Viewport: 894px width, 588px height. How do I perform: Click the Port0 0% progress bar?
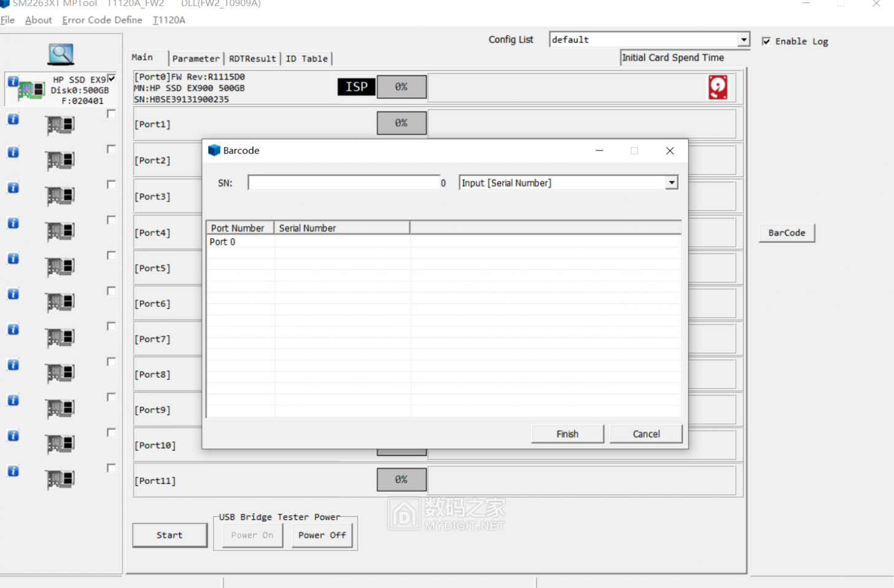401,87
